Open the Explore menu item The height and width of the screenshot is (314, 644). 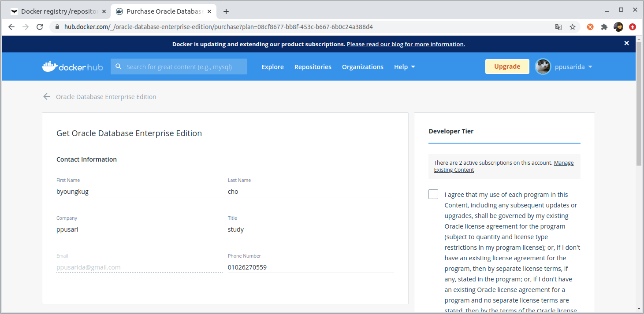(272, 67)
